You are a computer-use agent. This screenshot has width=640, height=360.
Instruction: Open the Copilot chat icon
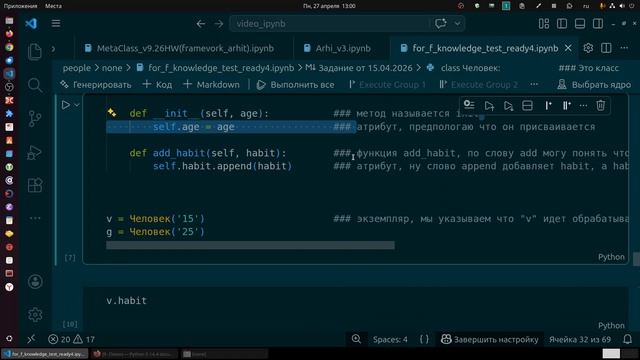(440, 23)
